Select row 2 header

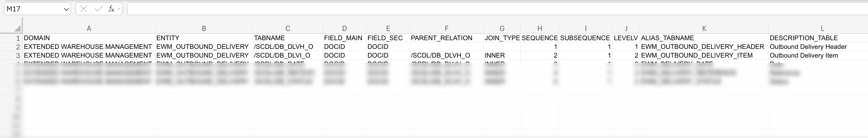(18, 46)
